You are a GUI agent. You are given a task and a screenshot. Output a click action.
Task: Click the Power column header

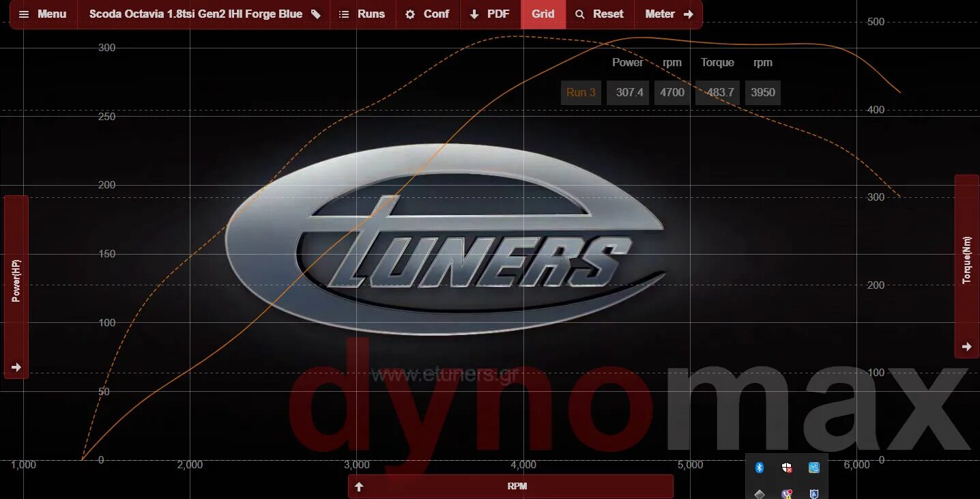[x=627, y=62]
